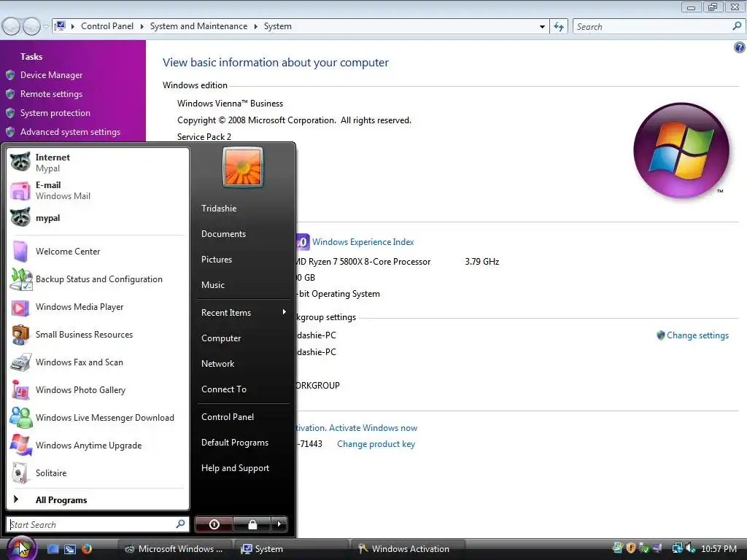The image size is (747, 560).
Task: Open address bar history dropdown
Action: point(542,27)
